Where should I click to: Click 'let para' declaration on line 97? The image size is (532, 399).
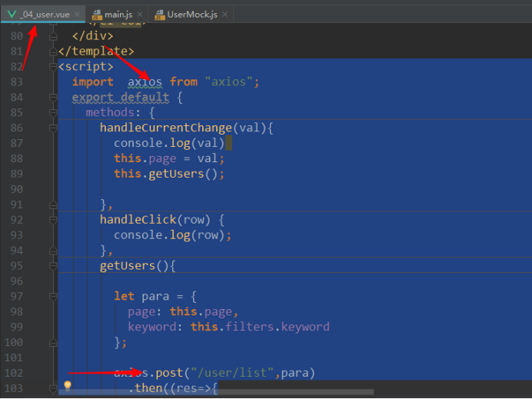click(141, 297)
